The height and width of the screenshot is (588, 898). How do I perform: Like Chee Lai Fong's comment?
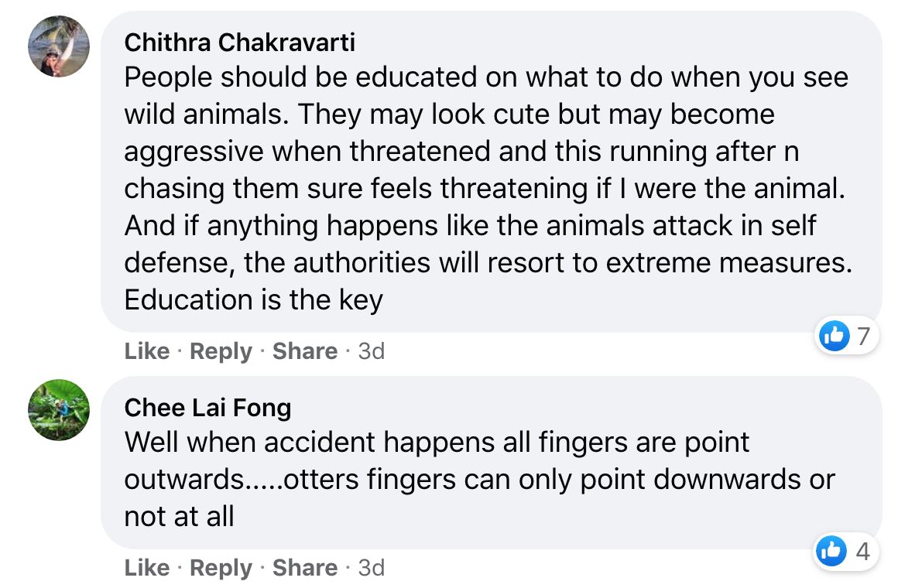click(147, 567)
